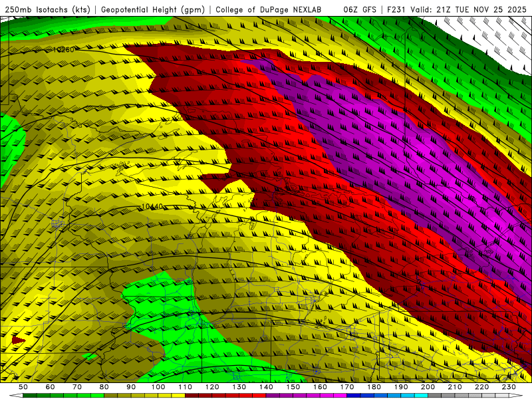Click the 'Valid: 21Z TUE NOV 25 2025' text
Image resolution: width=532 pixels, height=399 pixels.
tap(468, 10)
